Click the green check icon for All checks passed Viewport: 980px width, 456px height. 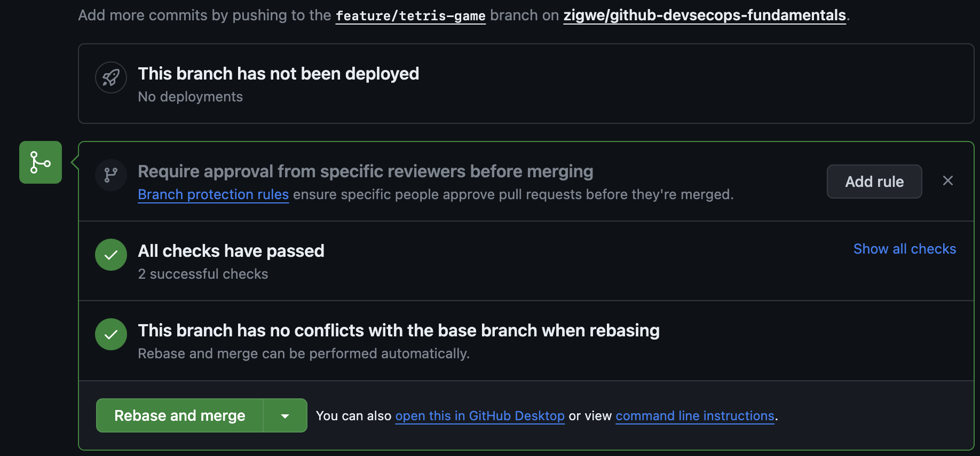click(111, 255)
